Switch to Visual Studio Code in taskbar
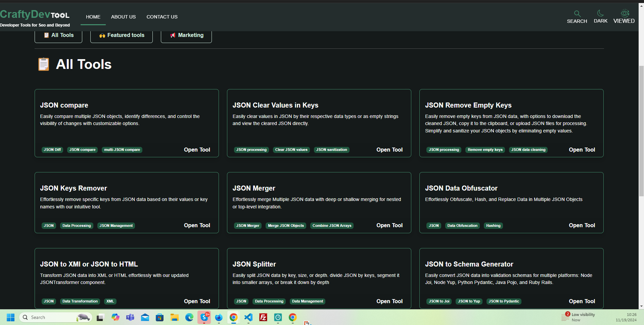The height and width of the screenshot is (325, 644). coord(248,317)
